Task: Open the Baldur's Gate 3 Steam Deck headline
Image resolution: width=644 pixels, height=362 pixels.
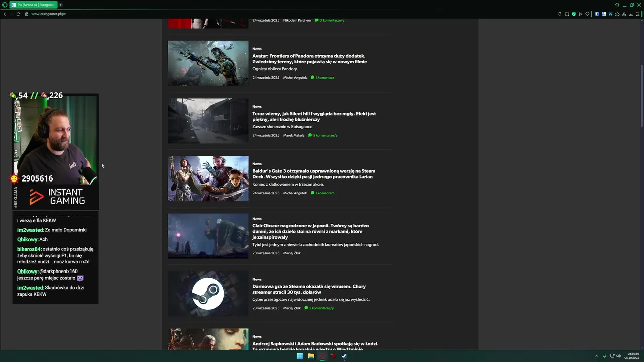Action: (x=313, y=174)
